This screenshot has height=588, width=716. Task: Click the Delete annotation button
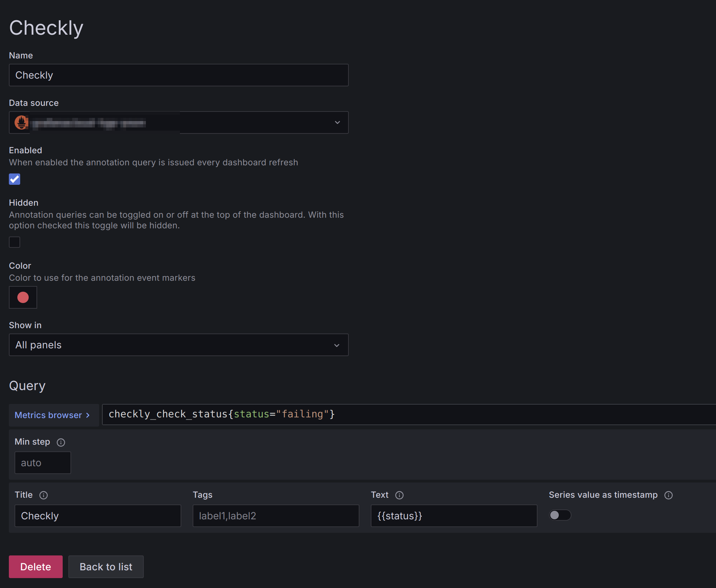click(36, 567)
